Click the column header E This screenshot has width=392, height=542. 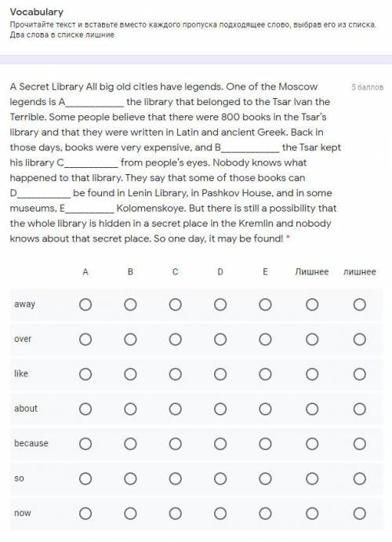[x=265, y=271]
